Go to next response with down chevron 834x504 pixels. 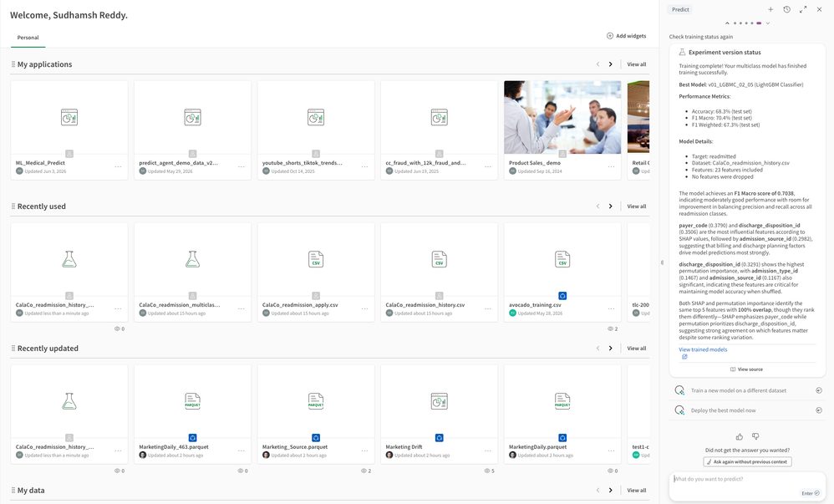click(x=767, y=23)
